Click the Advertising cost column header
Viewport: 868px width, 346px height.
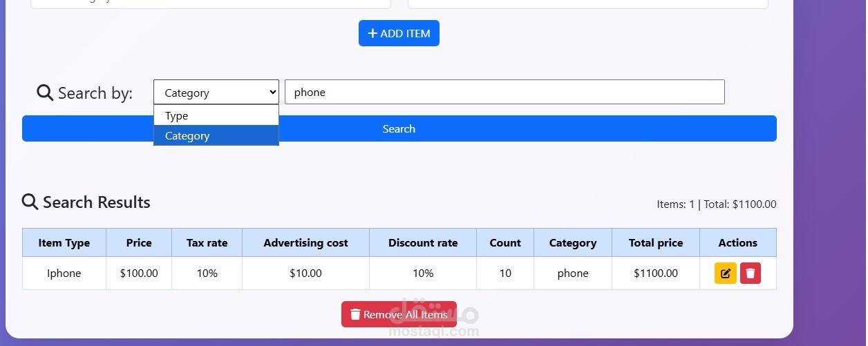[305, 242]
